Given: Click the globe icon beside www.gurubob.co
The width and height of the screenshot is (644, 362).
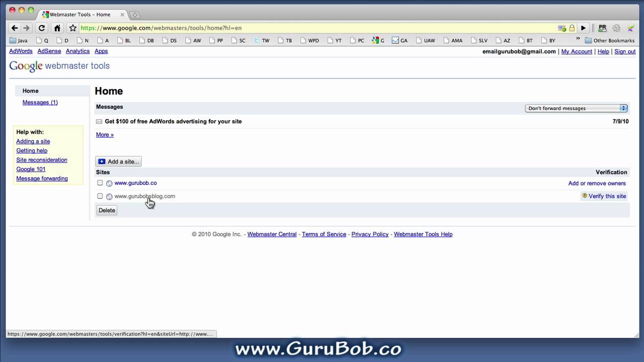Looking at the screenshot, I should coord(109,184).
